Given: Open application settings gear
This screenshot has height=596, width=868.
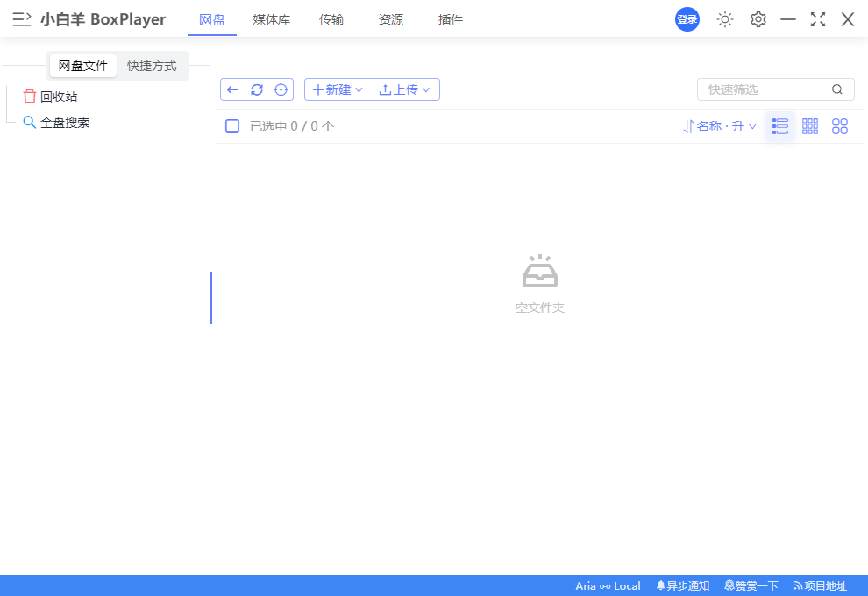Looking at the screenshot, I should coord(758,18).
